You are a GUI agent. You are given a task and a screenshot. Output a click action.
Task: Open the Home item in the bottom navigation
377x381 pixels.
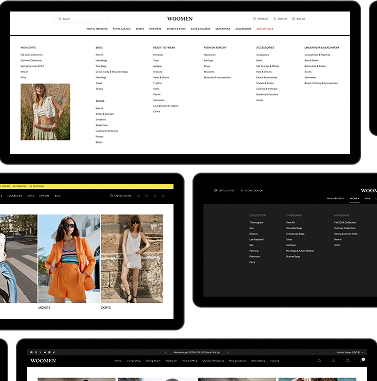pyautogui.click(x=118, y=361)
